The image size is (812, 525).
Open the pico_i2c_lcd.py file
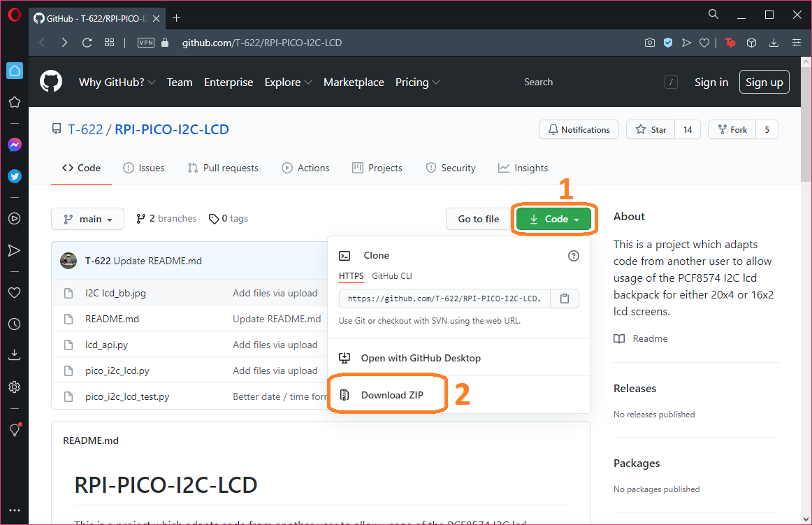coord(117,371)
